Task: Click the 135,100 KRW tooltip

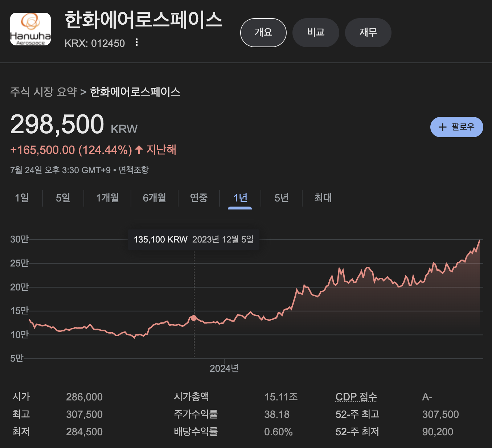Action: coord(193,240)
